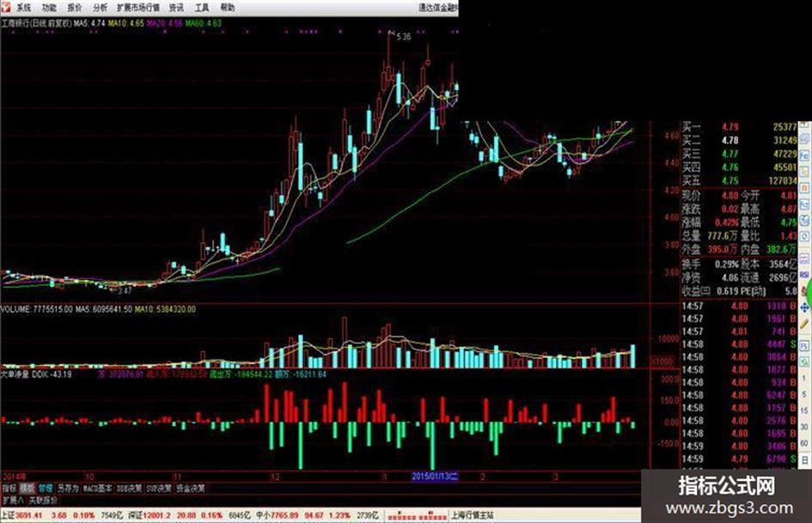Screen dimensions: 812x523
Task: Click the 上证 3691.41 index in status bar
Action: (21, 515)
